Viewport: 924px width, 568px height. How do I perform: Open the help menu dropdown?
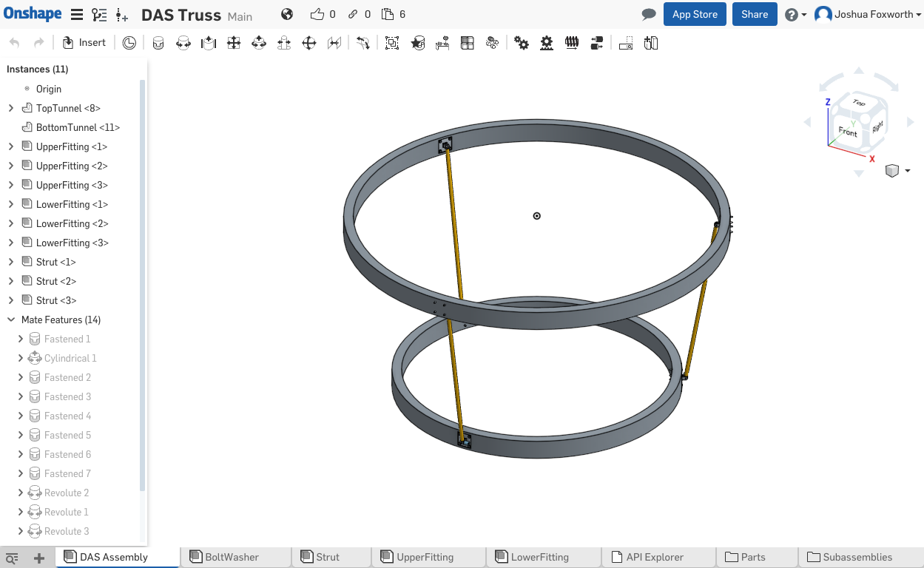pyautogui.click(x=796, y=15)
